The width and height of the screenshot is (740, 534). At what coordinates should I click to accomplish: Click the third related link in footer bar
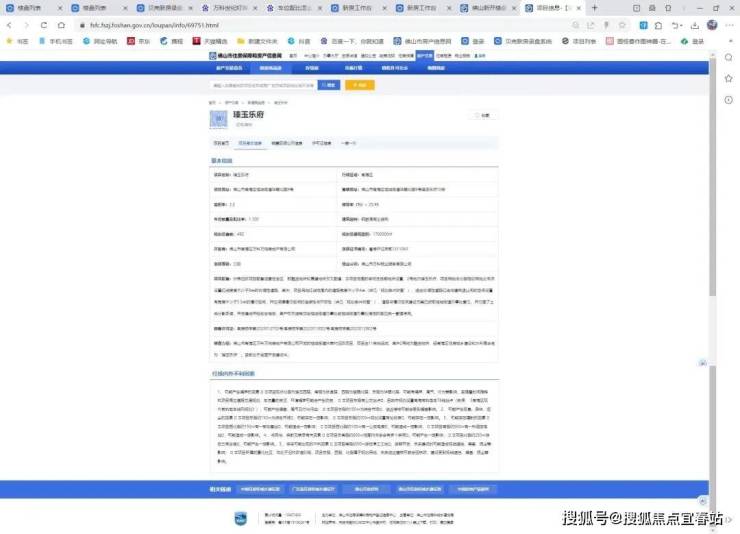coord(366,489)
